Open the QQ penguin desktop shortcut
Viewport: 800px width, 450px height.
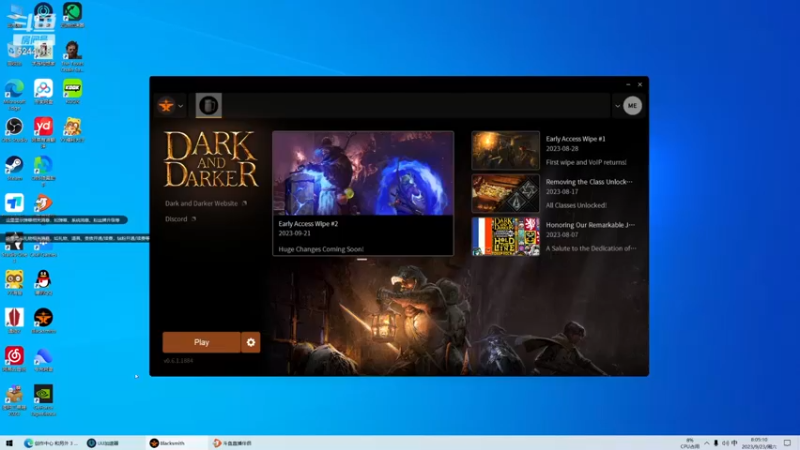tap(43, 283)
